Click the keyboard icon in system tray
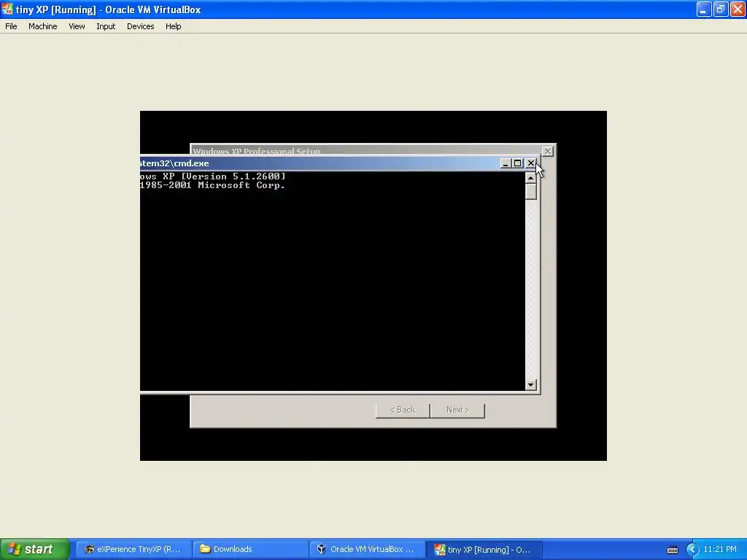Viewport: 747px width, 560px height. pos(672,550)
